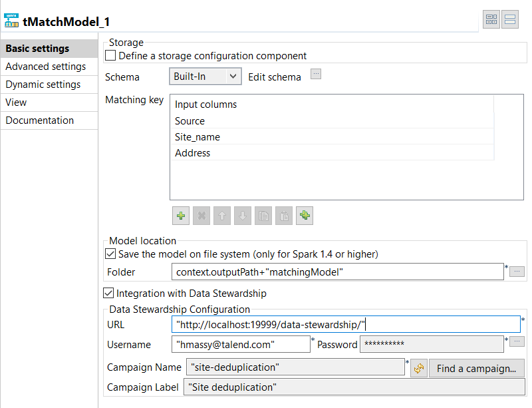This screenshot has width=532, height=408.
Task: Click the Find a campaign button
Action: point(476,368)
